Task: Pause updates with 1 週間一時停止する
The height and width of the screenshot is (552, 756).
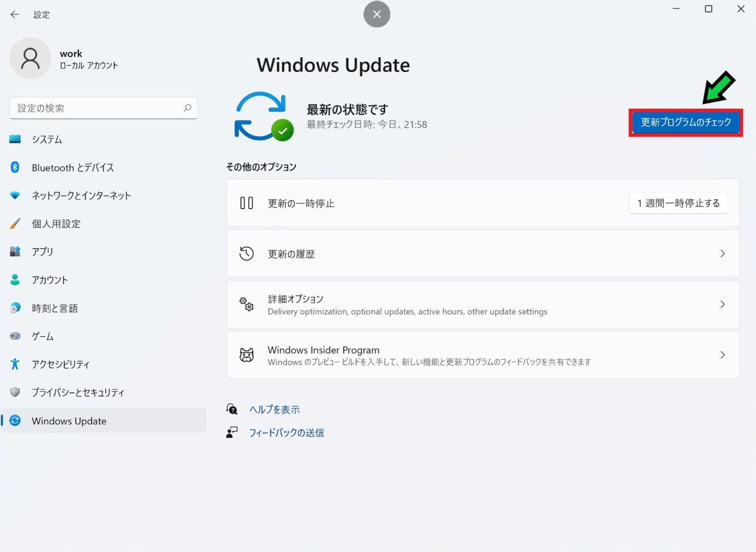Action: coord(678,203)
